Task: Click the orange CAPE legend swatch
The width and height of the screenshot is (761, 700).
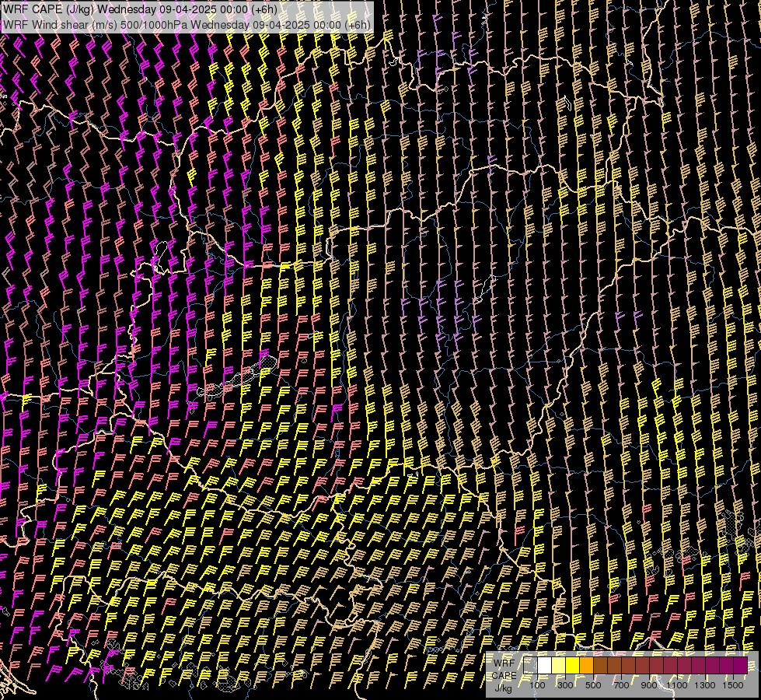Action: [586, 666]
